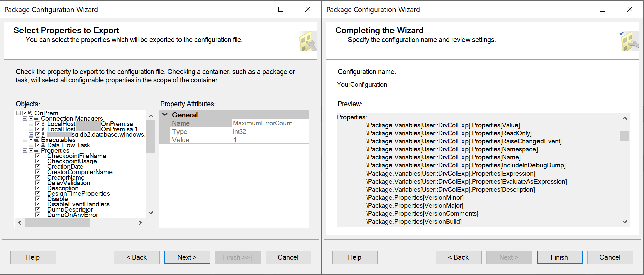The image size is (644, 275).
Task: Expand the Data Flow Task node
Action: pos(31,145)
